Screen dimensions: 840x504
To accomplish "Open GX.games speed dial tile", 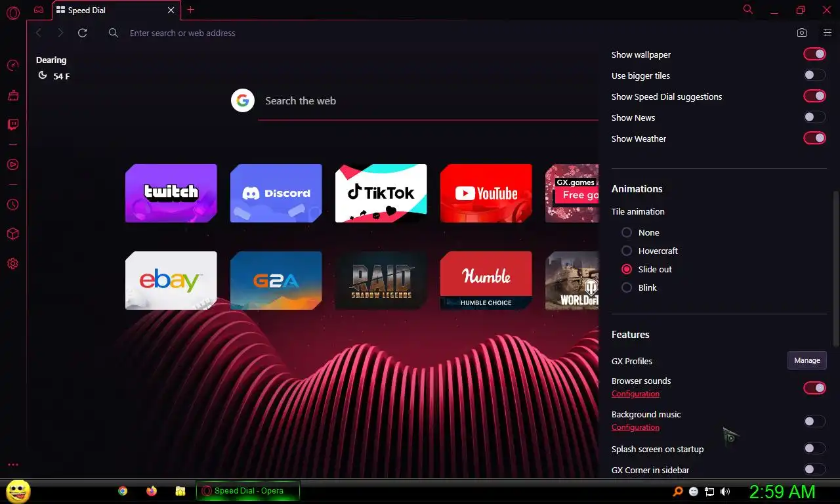I will 572,193.
